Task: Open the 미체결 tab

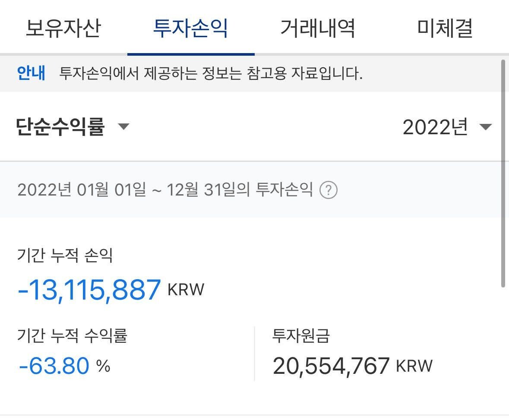Action: coord(445,28)
